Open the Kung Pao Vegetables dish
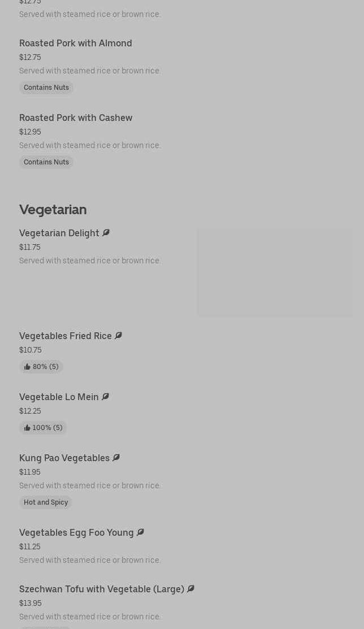 coord(64,458)
